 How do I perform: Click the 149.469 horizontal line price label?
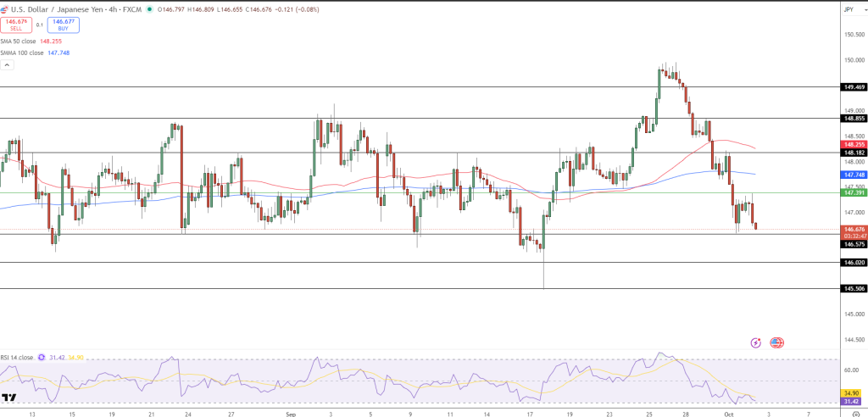tap(853, 86)
